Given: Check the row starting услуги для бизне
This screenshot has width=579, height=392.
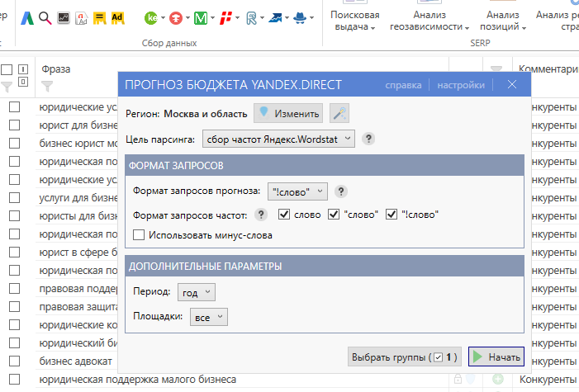Looking at the screenshot, I should [x=14, y=197].
